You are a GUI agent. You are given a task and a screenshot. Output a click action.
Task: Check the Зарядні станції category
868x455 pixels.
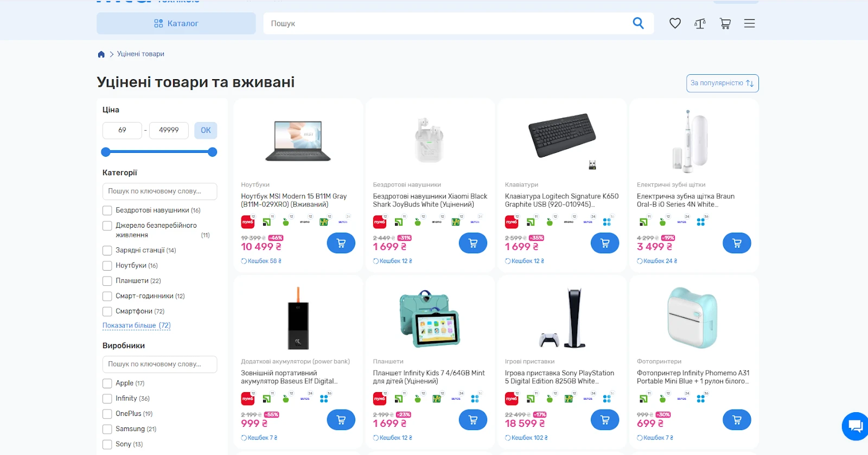[107, 251]
